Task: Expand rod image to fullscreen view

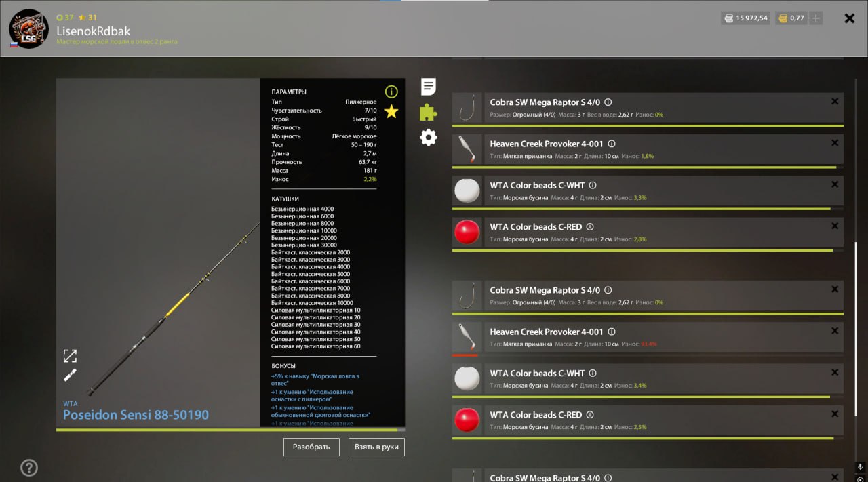Action: click(70, 356)
